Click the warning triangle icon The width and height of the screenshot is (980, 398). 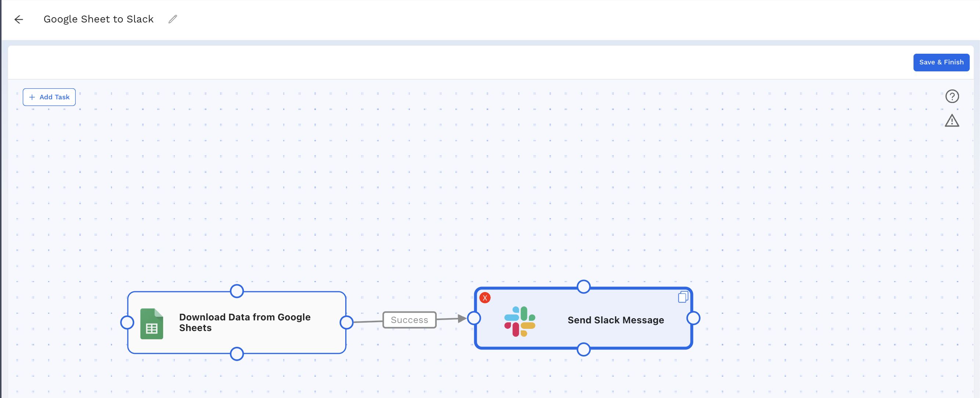pos(951,121)
